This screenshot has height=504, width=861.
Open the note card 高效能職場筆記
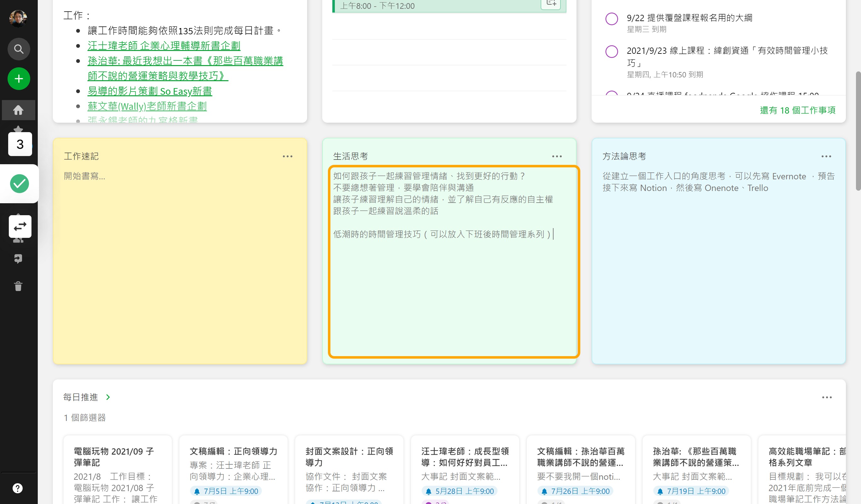point(802,469)
